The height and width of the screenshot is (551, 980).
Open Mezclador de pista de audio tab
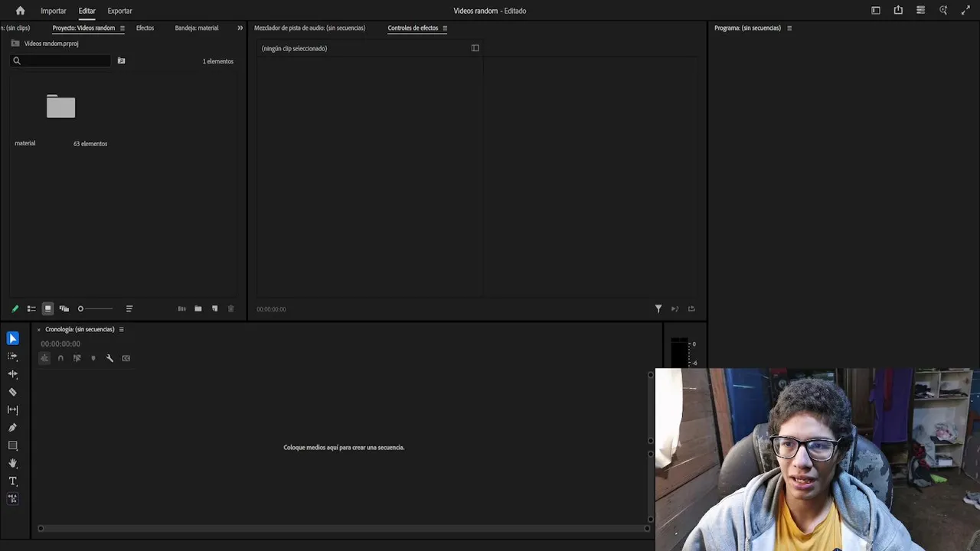309,28
